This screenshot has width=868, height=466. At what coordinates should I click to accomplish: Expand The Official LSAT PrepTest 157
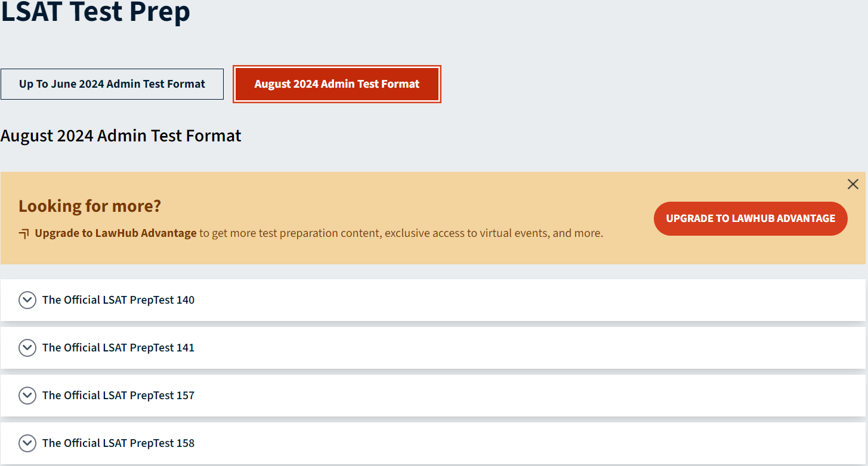point(118,395)
